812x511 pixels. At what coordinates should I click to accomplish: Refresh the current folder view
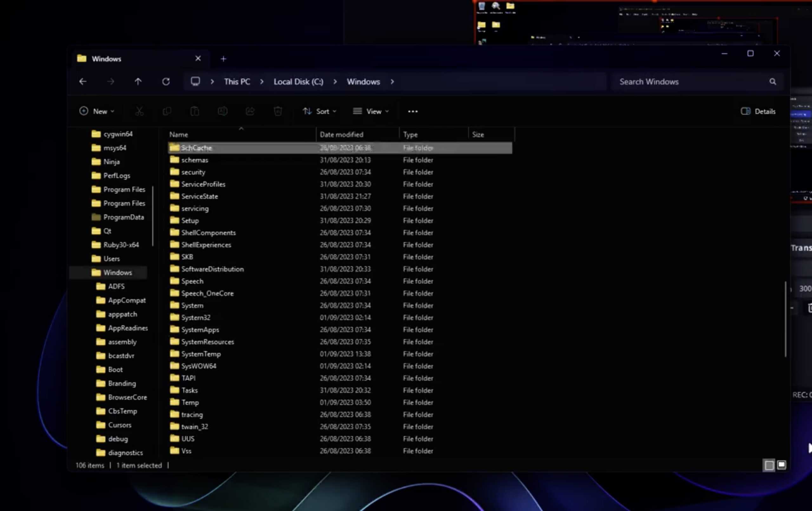[166, 81]
